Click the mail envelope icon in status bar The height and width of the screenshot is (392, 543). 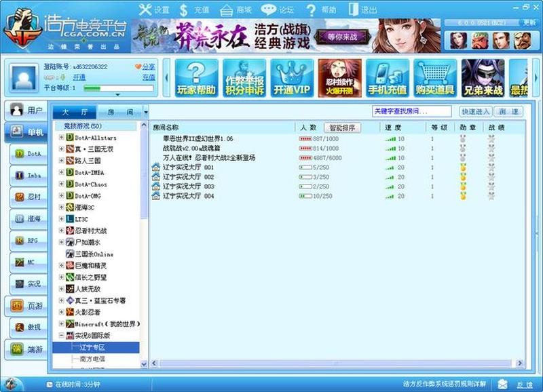(502, 383)
